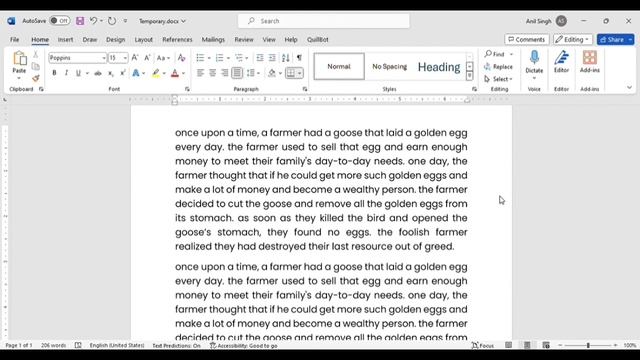Toggle italic formatting

tap(66, 73)
